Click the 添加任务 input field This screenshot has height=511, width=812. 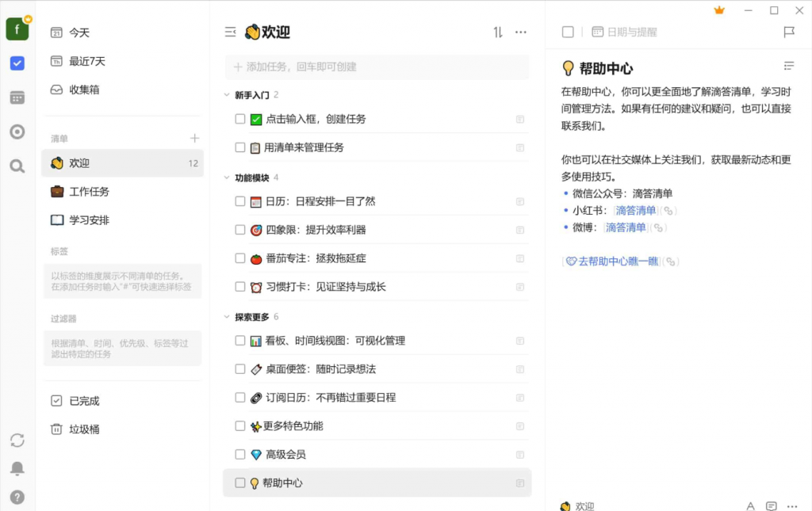pyautogui.click(x=377, y=67)
